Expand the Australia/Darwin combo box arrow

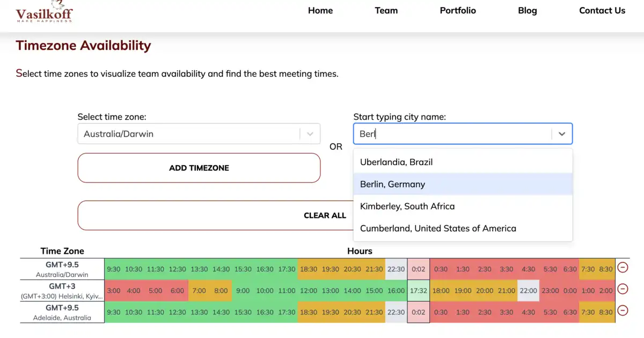[x=310, y=134]
